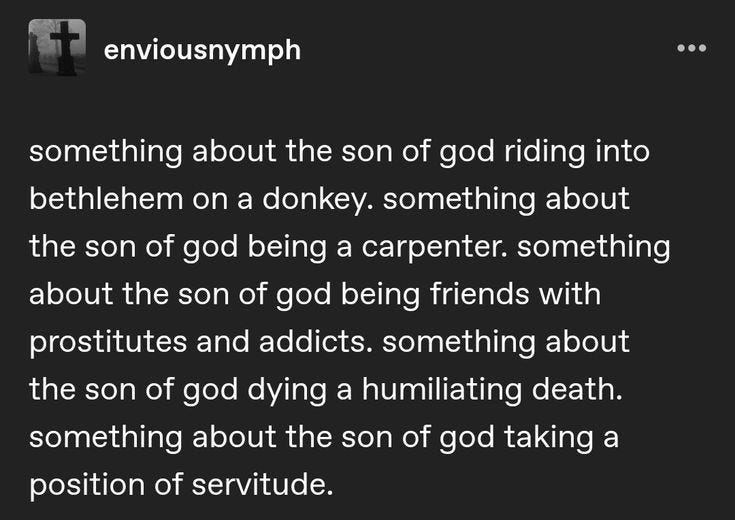The width and height of the screenshot is (735, 520).
Task: Visit the enviousnymph blog username link
Action: [x=202, y=50]
